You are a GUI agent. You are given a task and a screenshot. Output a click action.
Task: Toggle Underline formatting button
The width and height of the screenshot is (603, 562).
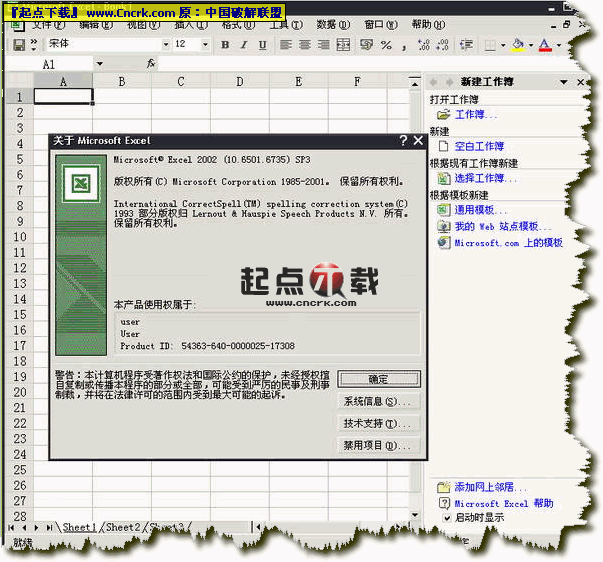click(262, 45)
